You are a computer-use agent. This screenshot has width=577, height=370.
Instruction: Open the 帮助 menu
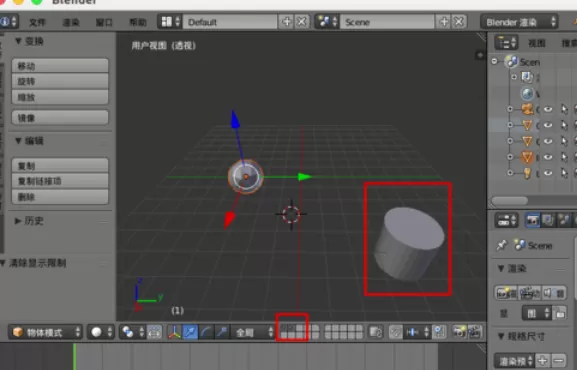(138, 22)
